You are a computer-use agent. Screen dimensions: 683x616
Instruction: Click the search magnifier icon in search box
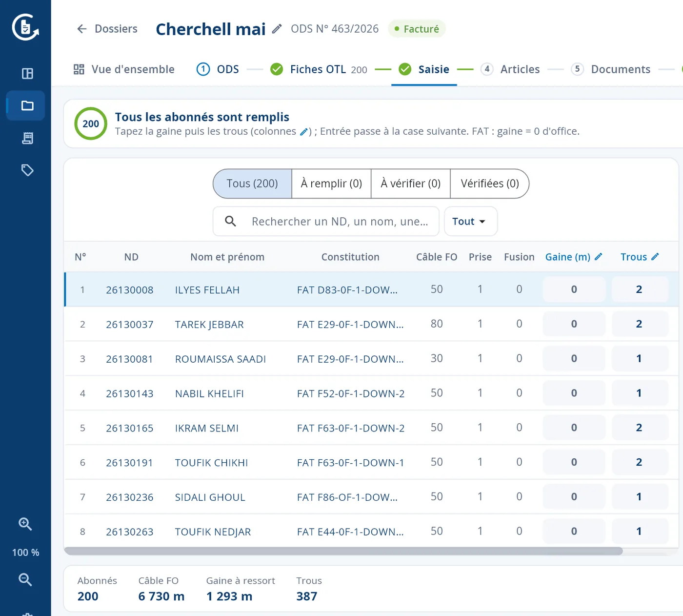tap(230, 221)
